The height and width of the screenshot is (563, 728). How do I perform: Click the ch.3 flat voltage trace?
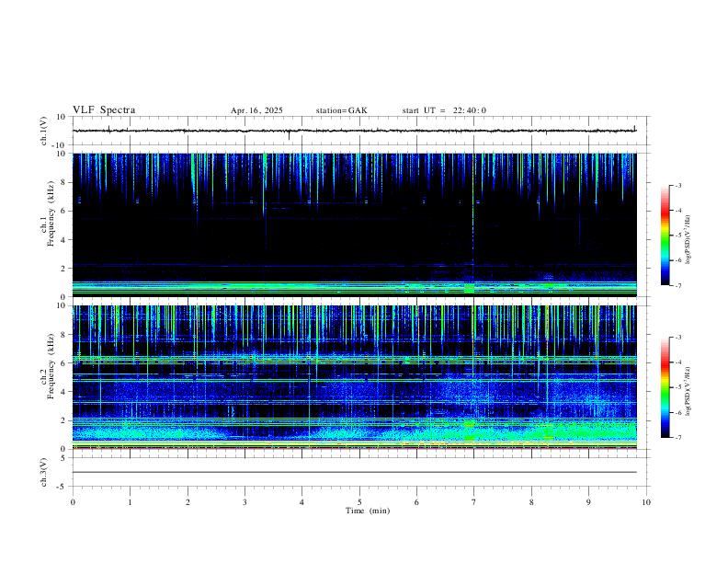[x=355, y=472]
